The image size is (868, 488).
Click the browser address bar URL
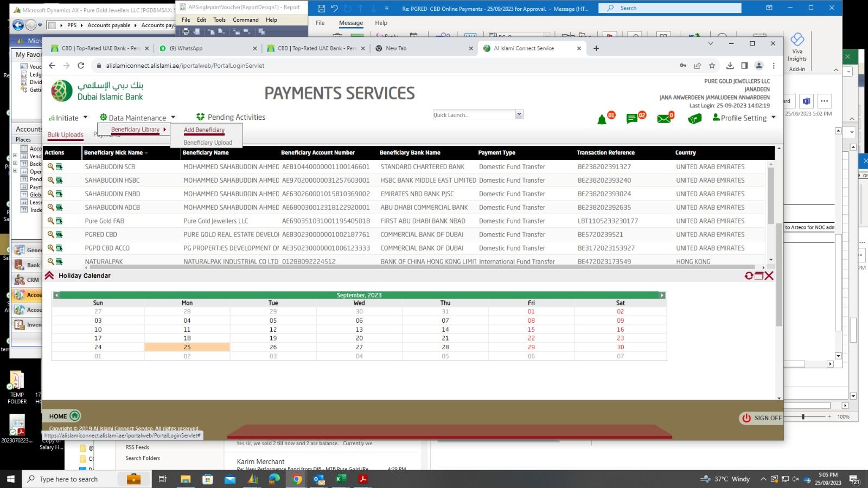click(186, 66)
